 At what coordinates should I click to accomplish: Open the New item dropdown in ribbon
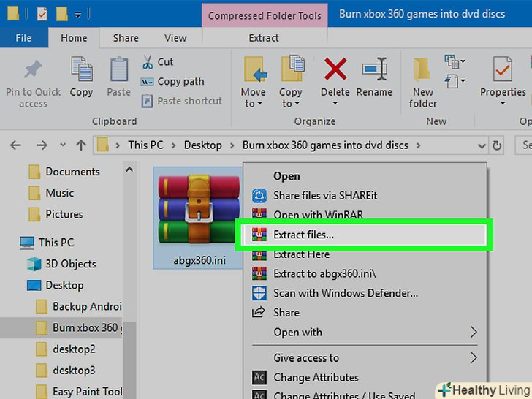point(455,61)
